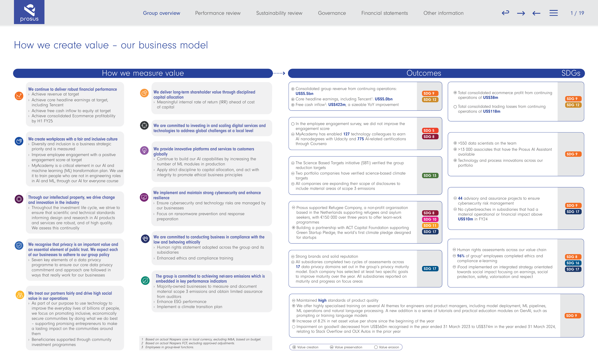
Task: Click the Prosus logo
Action: 29,12
